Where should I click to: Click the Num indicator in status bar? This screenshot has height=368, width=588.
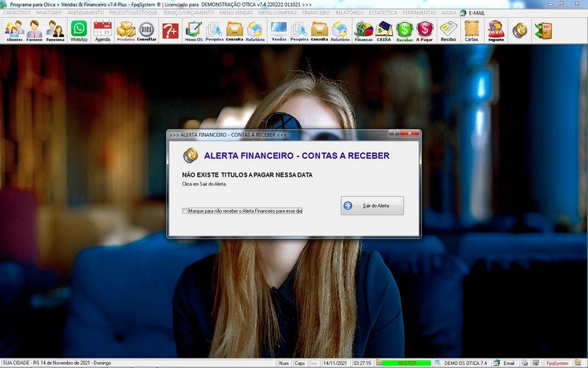pos(284,363)
